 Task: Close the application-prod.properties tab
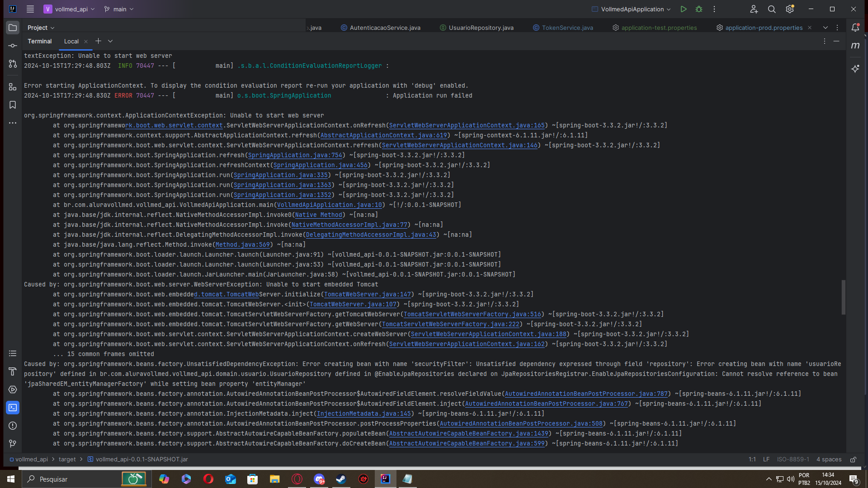click(810, 28)
